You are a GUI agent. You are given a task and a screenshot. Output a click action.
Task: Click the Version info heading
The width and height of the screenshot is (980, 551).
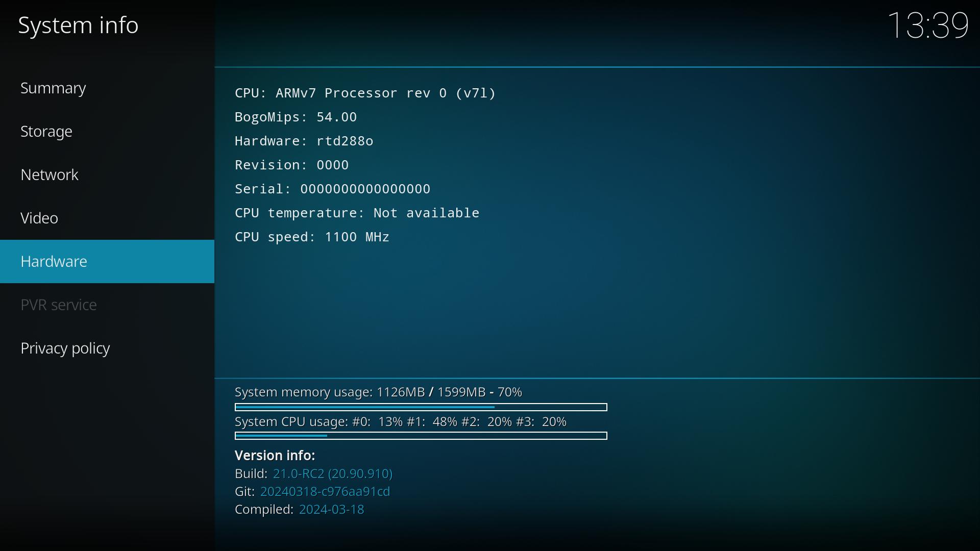pos(275,456)
